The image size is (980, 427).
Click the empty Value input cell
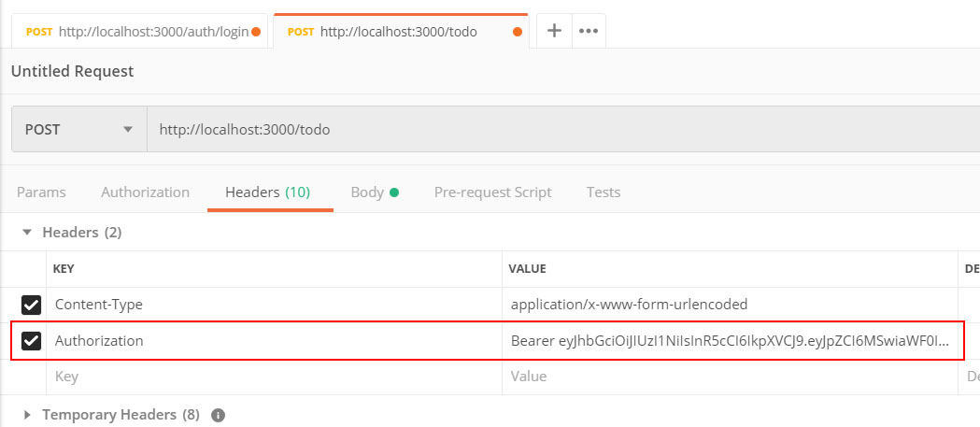(730, 377)
